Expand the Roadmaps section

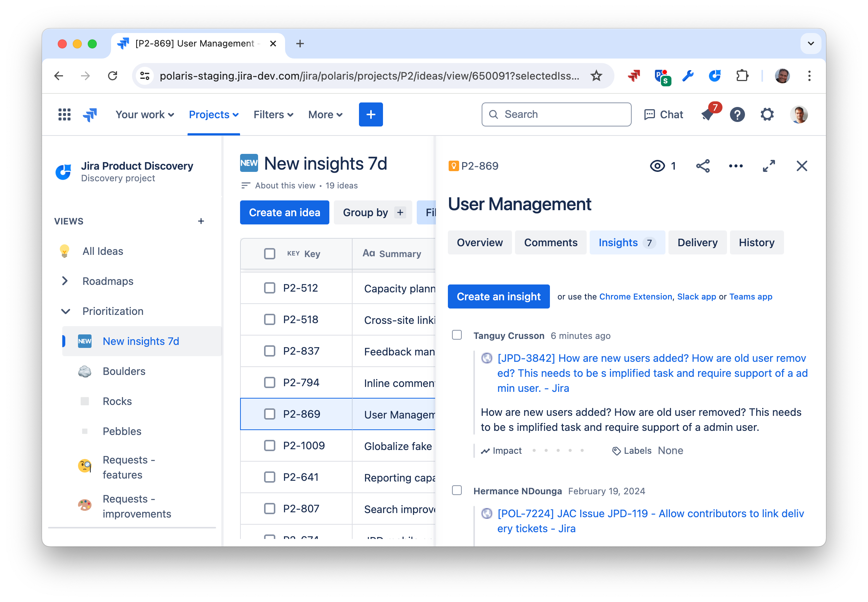[65, 281]
